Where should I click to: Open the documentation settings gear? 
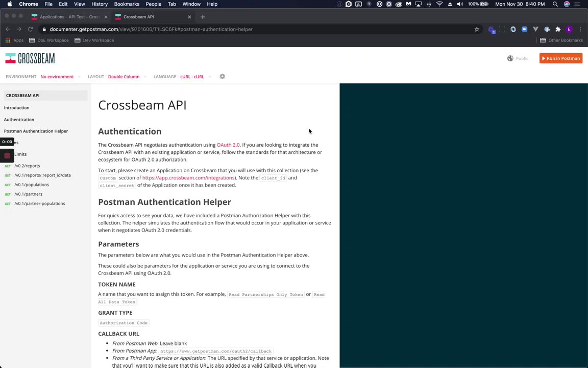(223, 76)
